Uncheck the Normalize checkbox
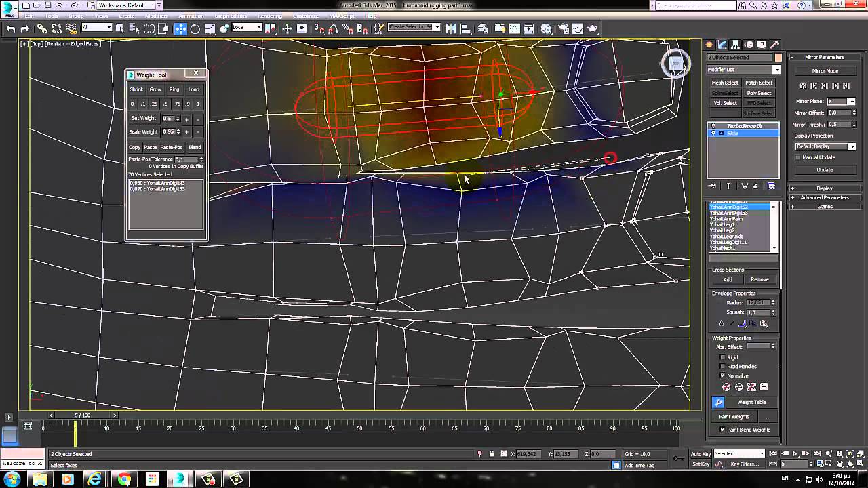 pos(723,375)
